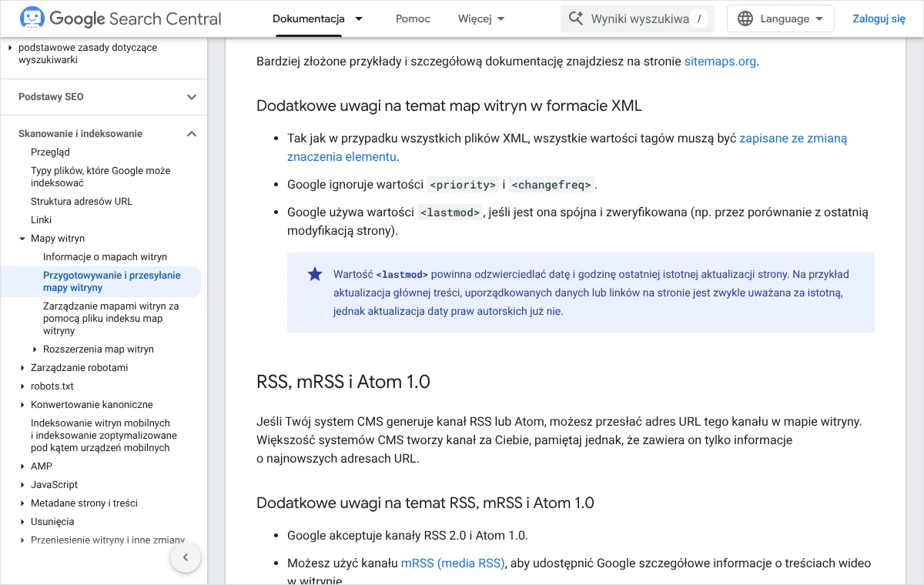This screenshot has height=585, width=924.
Task: Click the globe icon in Language selector
Action: tap(745, 18)
